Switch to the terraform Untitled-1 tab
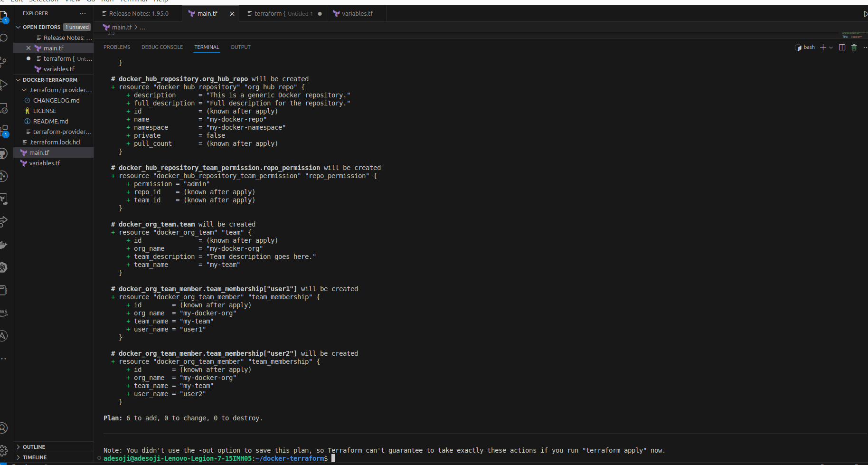This screenshot has width=868, height=465. tap(283, 14)
